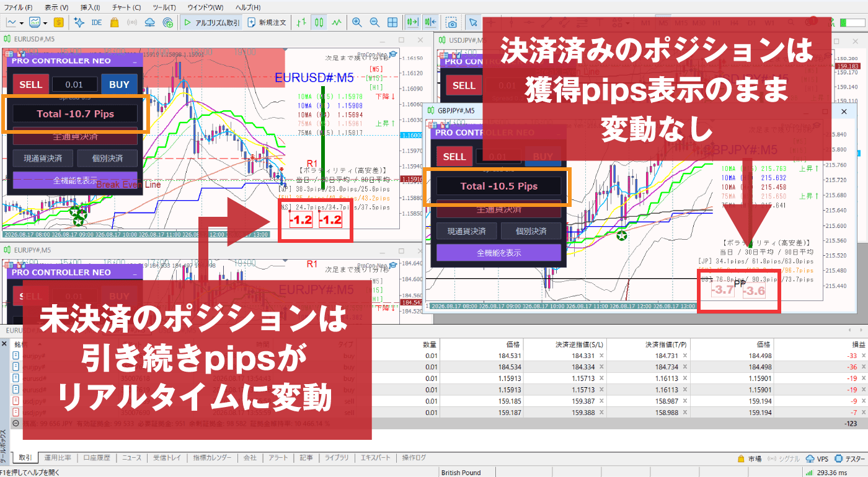Remove stop loss 184.331 with its X

603,356
